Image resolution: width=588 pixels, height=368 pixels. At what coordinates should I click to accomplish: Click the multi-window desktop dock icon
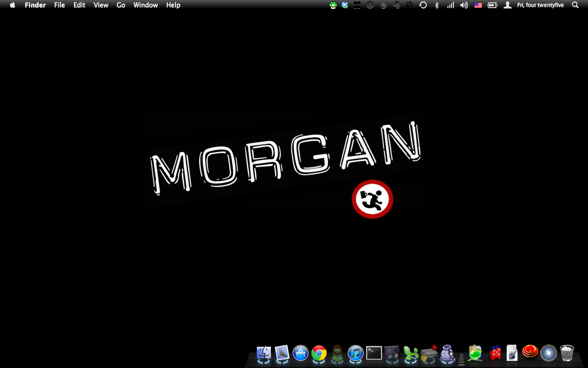tap(392, 353)
